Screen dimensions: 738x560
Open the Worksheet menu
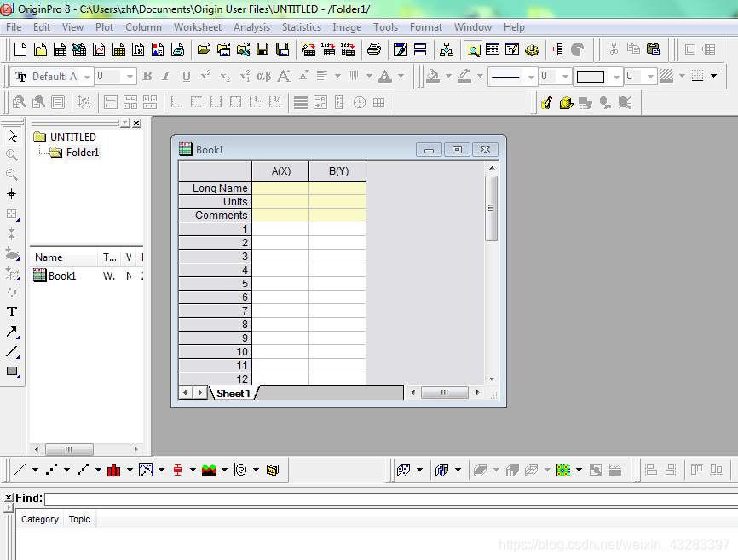coord(198,27)
